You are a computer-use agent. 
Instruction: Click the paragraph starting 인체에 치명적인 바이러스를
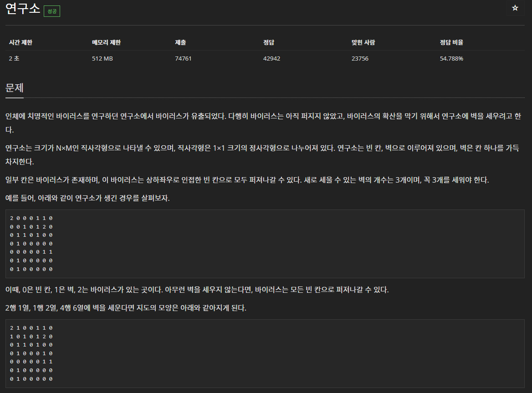(x=263, y=123)
